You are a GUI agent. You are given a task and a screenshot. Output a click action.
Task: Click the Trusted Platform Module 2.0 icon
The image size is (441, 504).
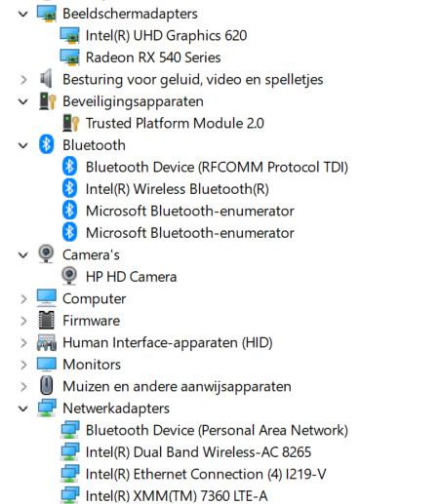[x=70, y=123]
